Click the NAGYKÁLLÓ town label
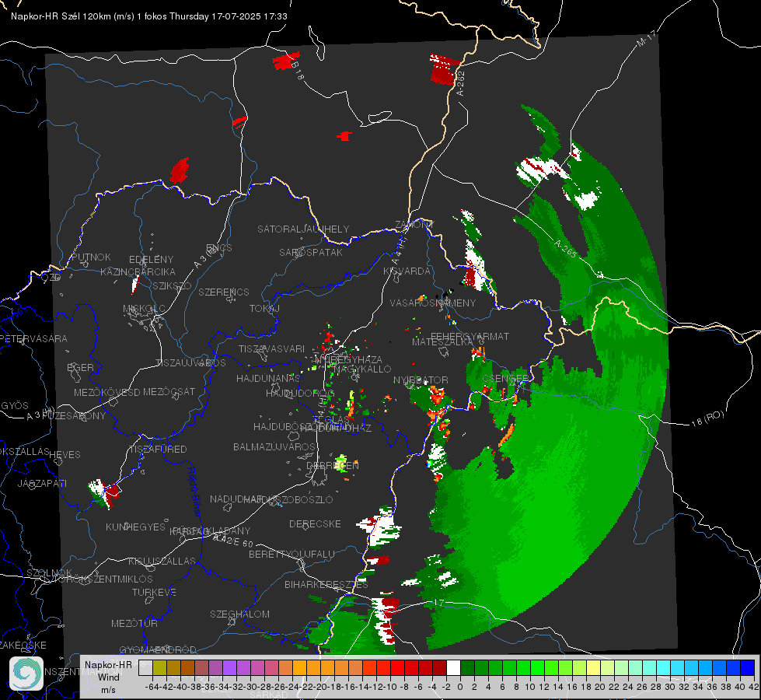This screenshot has height=700, width=761. [x=362, y=369]
